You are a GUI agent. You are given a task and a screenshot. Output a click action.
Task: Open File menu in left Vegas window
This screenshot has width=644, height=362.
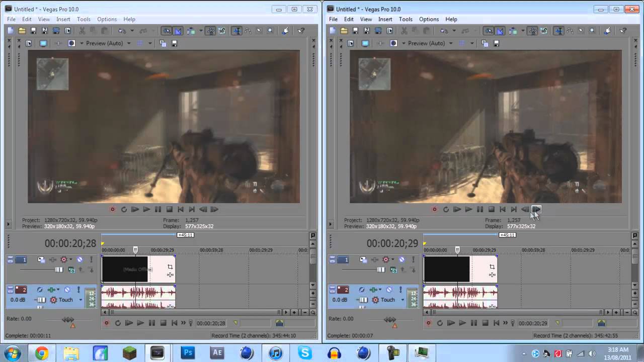coord(11,19)
